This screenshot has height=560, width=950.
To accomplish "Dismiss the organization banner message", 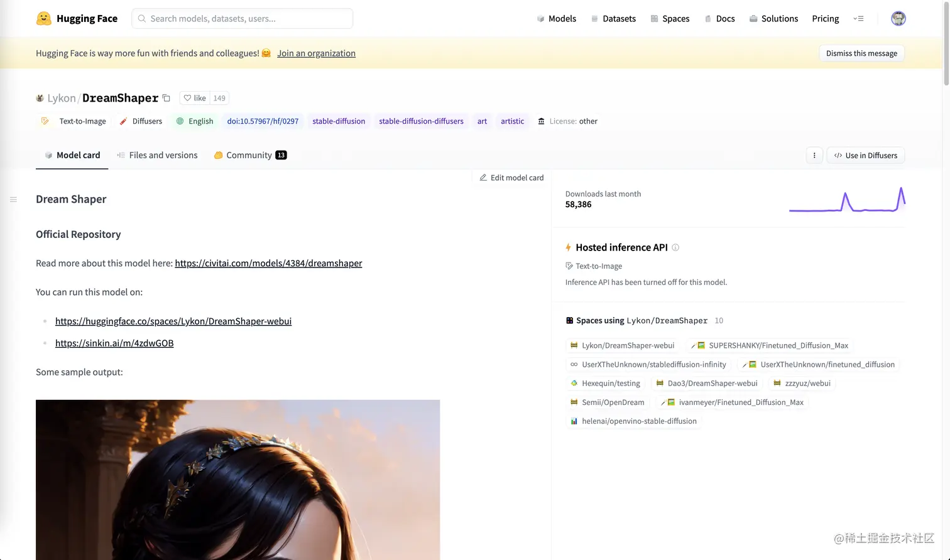I will click(x=861, y=53).
